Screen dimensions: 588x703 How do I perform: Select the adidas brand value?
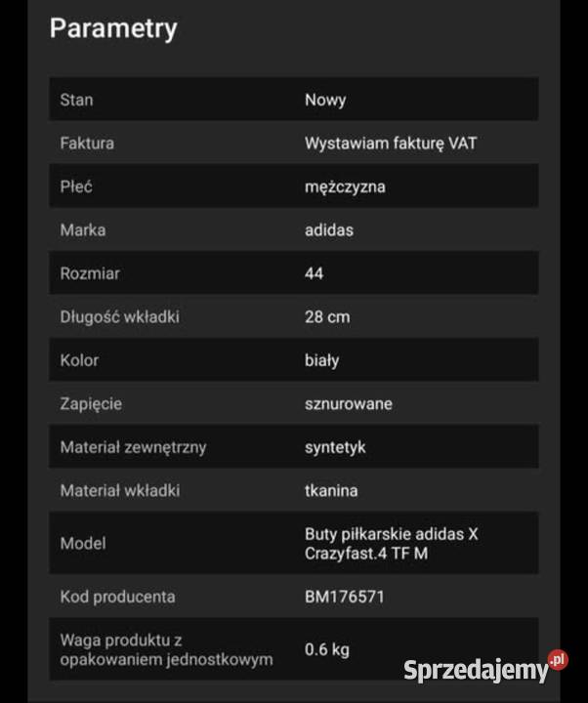(329, 230)
